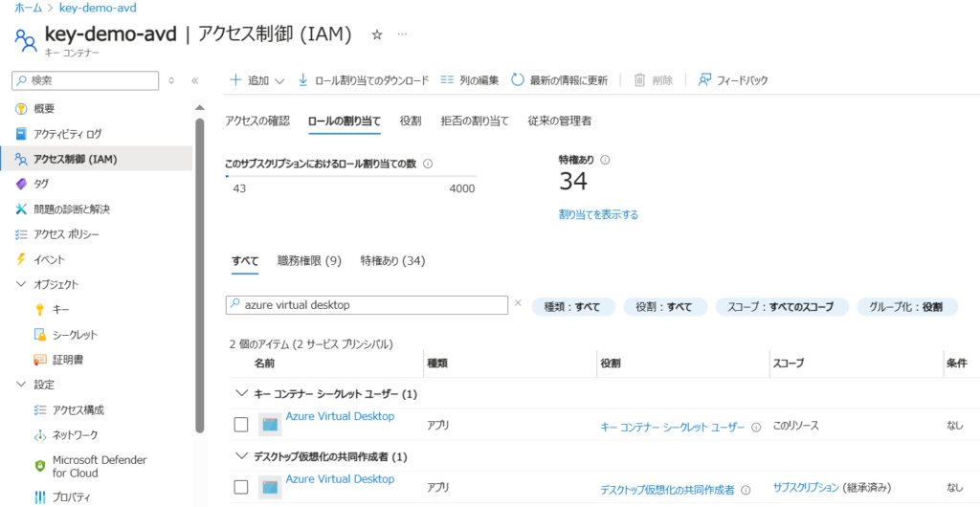Screen dimensions: 980x507
Task: Collapse the sidebar with double chevron
Action: (x=194, y=80)
